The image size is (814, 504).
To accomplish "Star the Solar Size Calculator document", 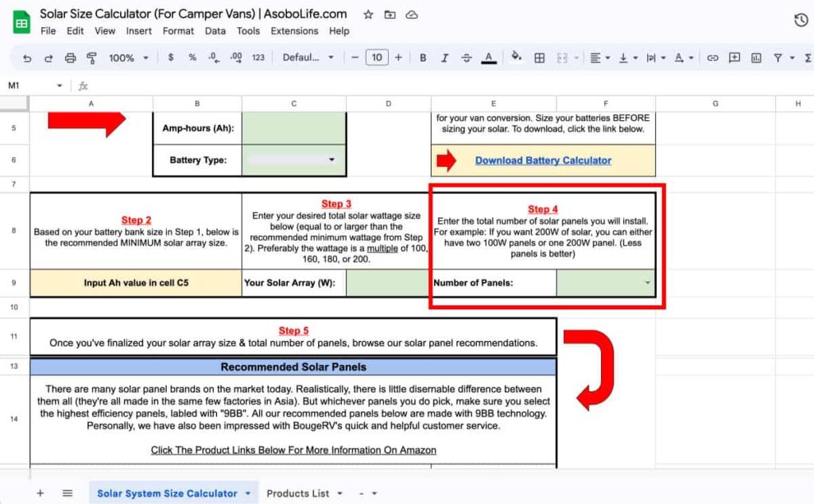I will 368,14.
